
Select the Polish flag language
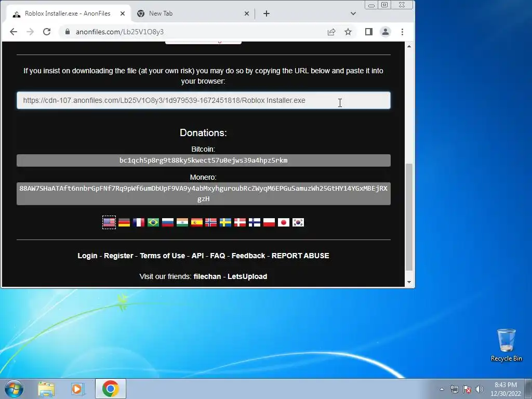pyautogui.click(x=269, y=222)
